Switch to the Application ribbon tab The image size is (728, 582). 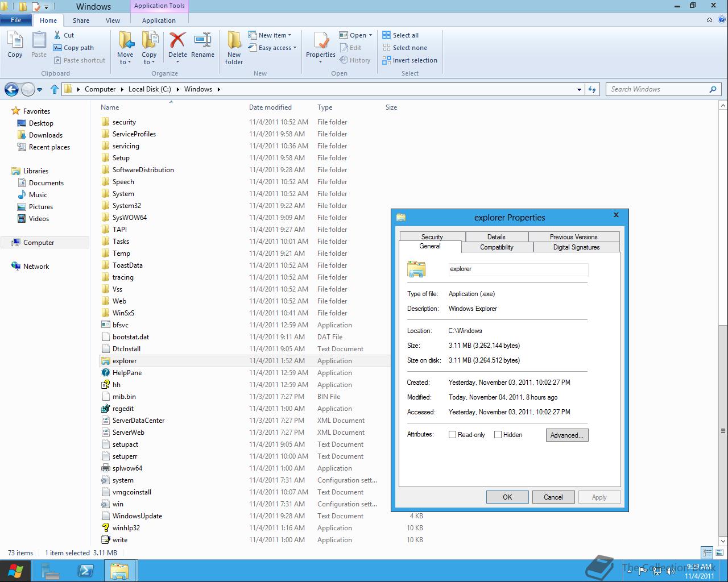[x=159, y=20]
